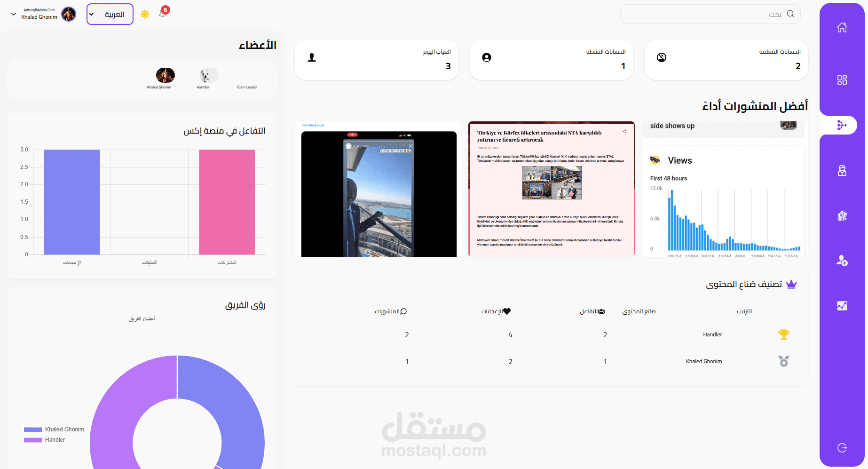Screen dimensions: 868x469
Task: Select Khaled Ghonim in the ranking table
Action: tap(704, 361)
